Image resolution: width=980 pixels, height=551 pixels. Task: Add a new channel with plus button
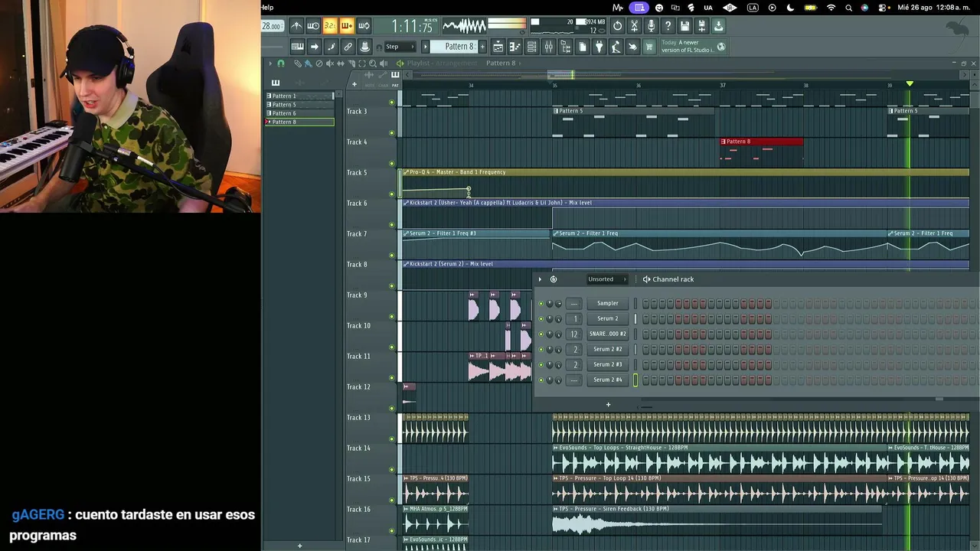(609, 404)
